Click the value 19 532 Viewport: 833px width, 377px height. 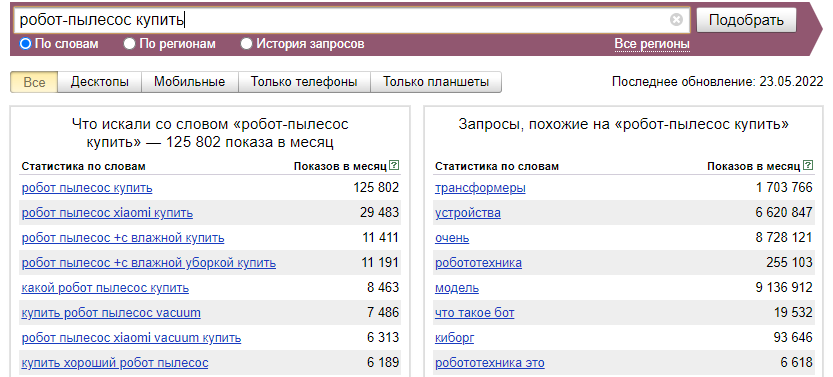click(793, 313)
